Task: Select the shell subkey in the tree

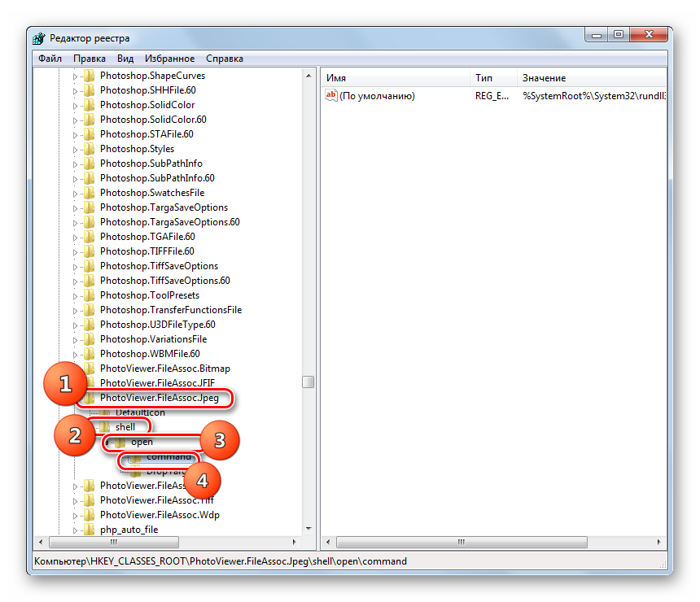Action: click(125, 427)
